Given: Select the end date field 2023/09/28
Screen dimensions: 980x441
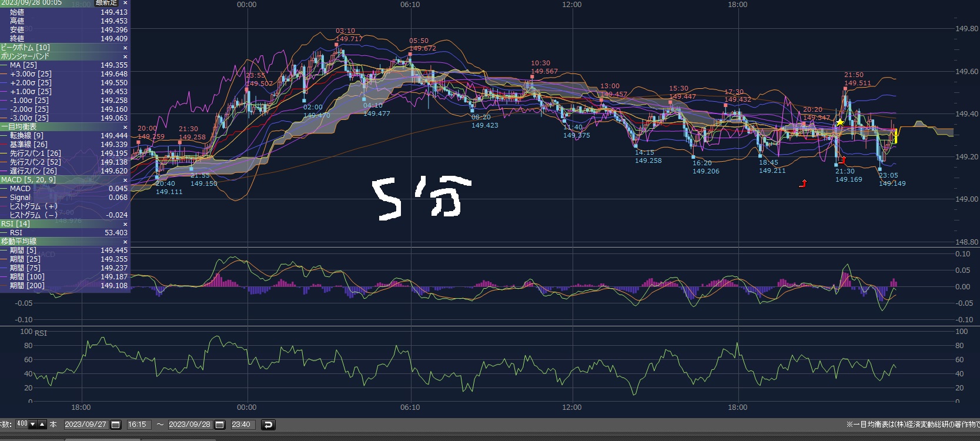Looking at the screenshot, I should (190, 425).
